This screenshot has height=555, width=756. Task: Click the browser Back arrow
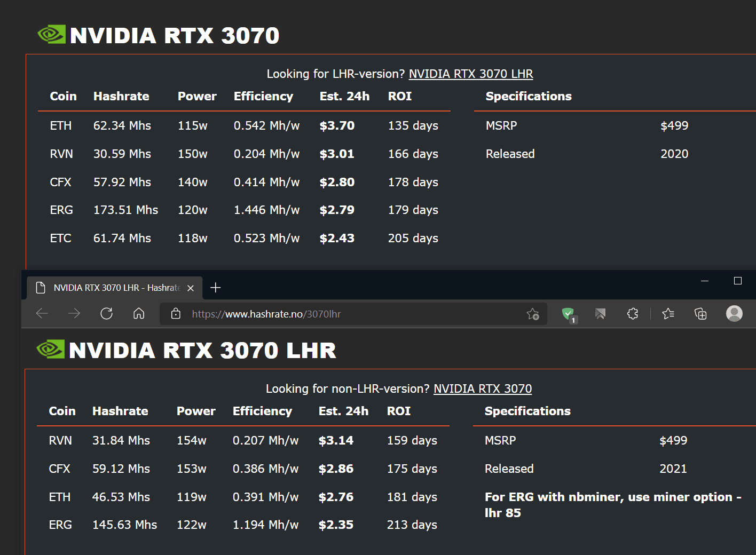[x=42, y=313]
